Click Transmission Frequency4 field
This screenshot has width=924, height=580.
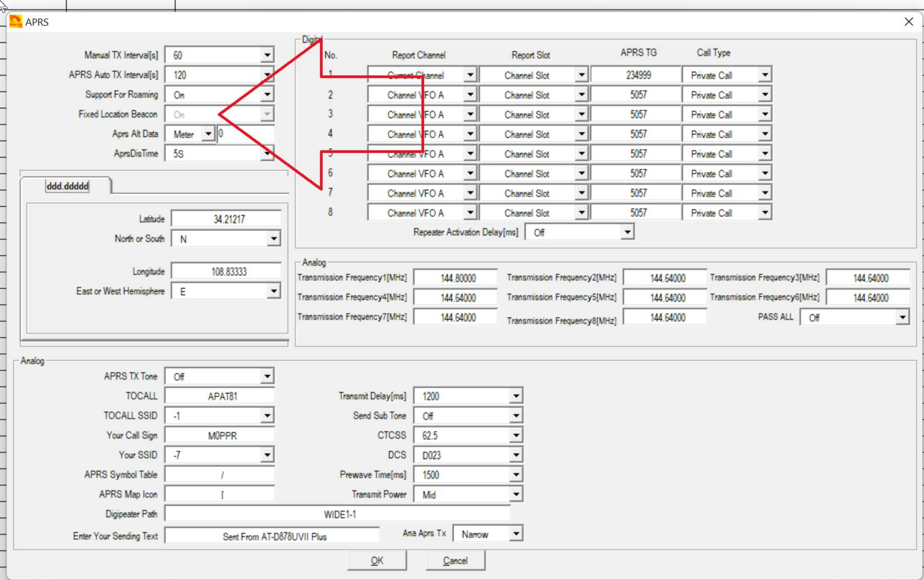[456, 297]
